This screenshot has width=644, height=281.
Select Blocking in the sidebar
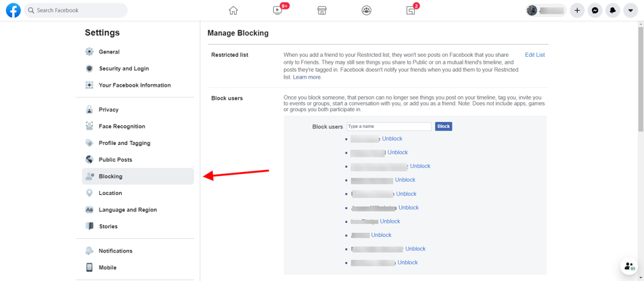coord(138,176)
